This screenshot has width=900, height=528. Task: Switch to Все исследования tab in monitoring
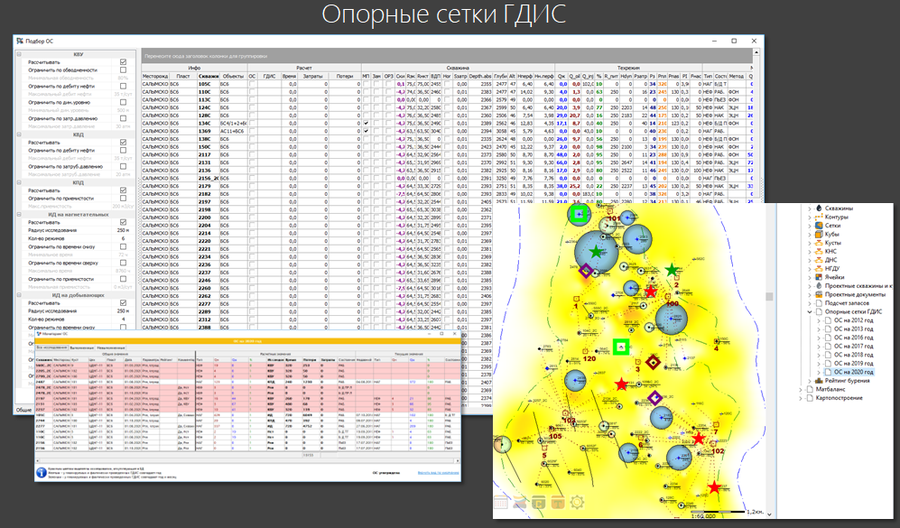tap(52, 348)
